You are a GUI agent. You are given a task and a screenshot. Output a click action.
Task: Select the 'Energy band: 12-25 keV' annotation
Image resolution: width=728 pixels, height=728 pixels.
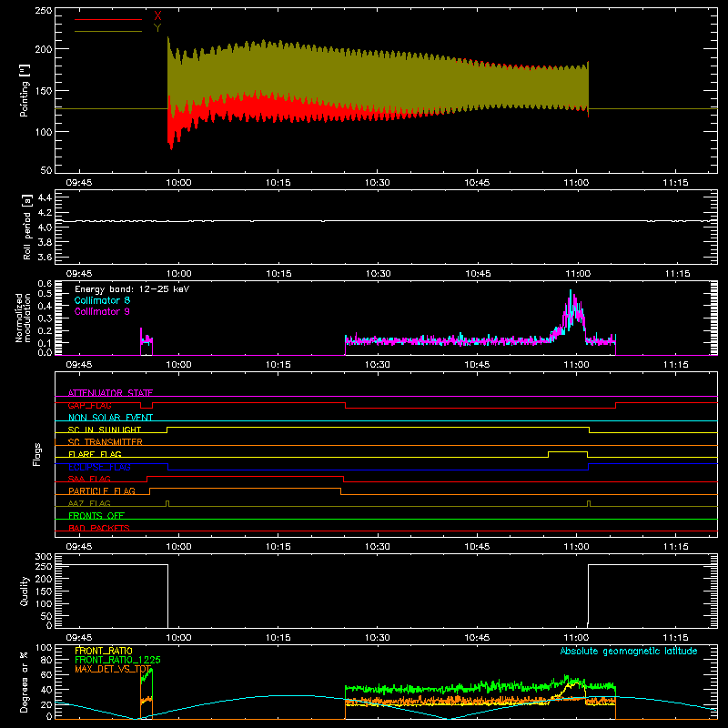(132, 289)
